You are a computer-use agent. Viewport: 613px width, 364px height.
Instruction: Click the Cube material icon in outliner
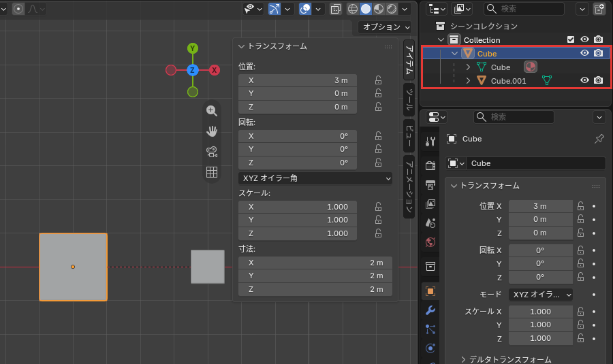531,67
